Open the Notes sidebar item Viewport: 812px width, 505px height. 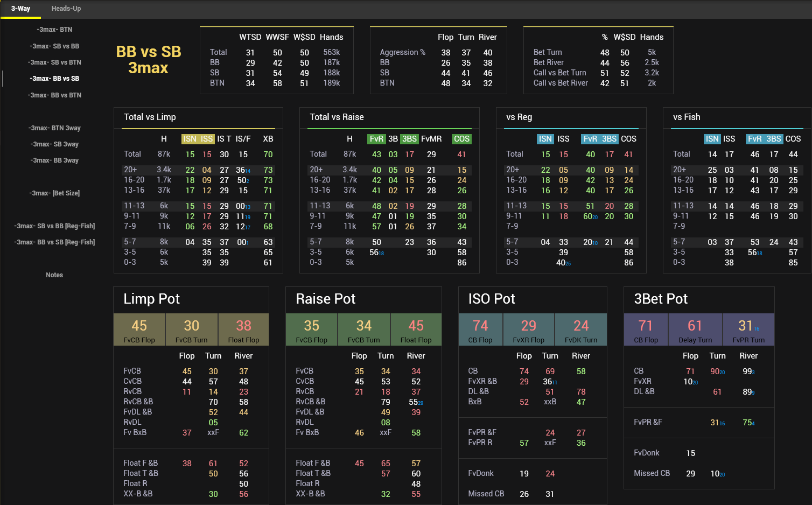tap(54, 275)
